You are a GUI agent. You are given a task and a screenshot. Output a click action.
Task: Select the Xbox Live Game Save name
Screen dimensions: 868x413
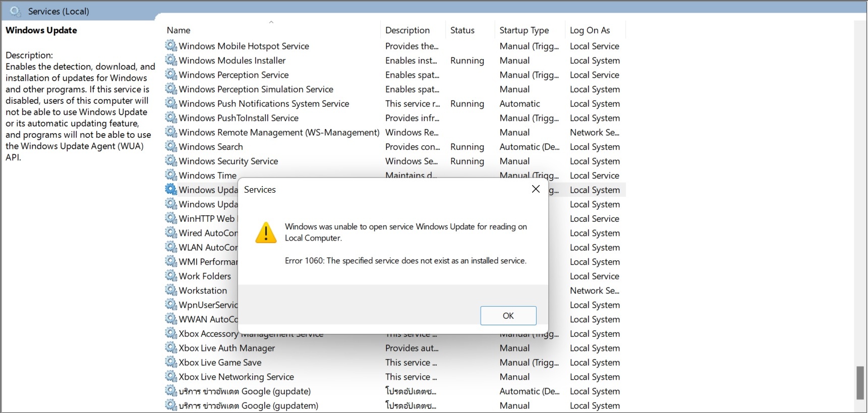[x=220, y=362]
